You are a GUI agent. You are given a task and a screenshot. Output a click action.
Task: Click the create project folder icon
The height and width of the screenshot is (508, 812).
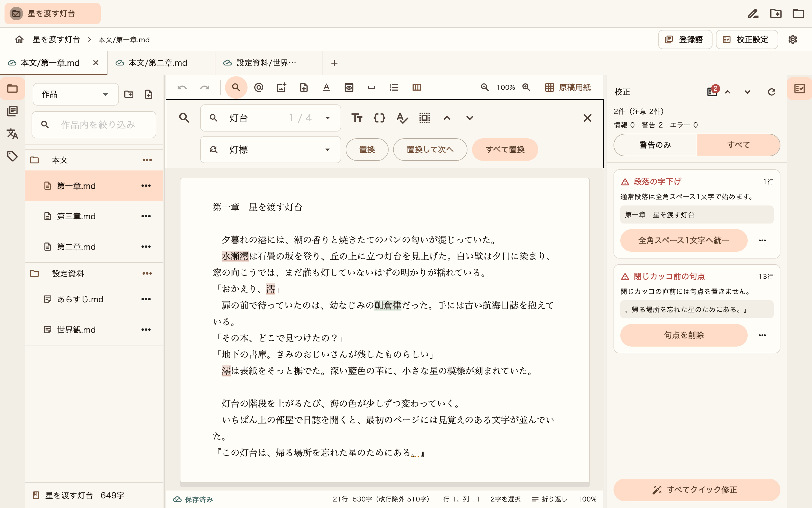[x=776, y=14]
